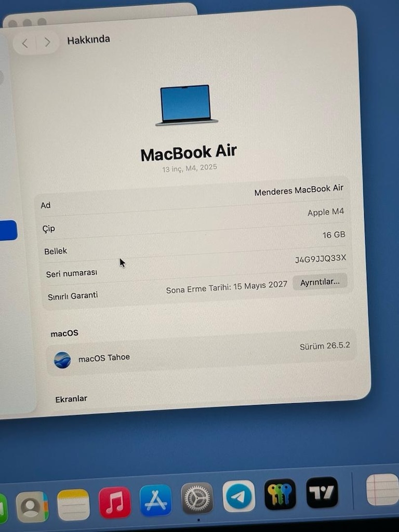Open Contacts from the Dock
This screenshot has width=399, height=532.
(32, 507)
